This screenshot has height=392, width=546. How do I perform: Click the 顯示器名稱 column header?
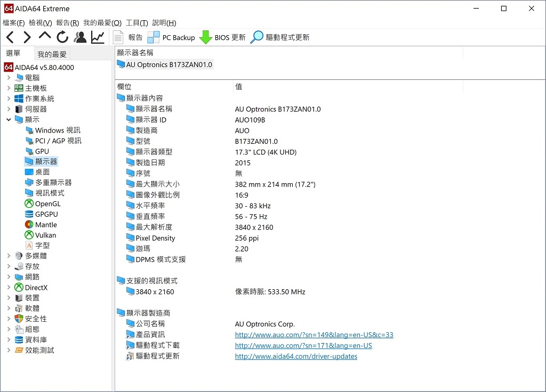289,53
